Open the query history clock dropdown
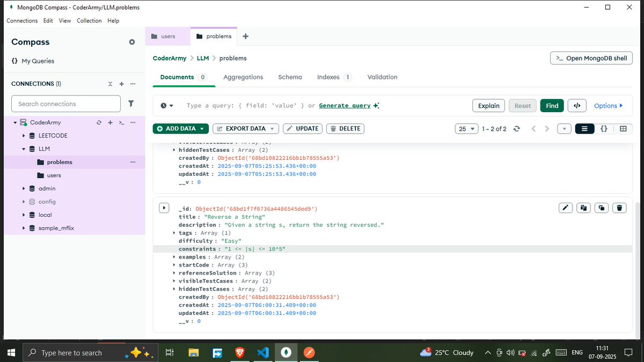Screen dimensions: 644x362 click(x=167, y=106)
